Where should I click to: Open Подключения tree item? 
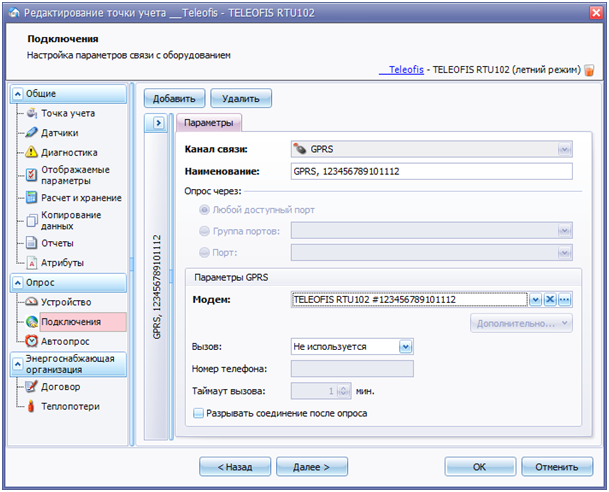pos(83,322)
